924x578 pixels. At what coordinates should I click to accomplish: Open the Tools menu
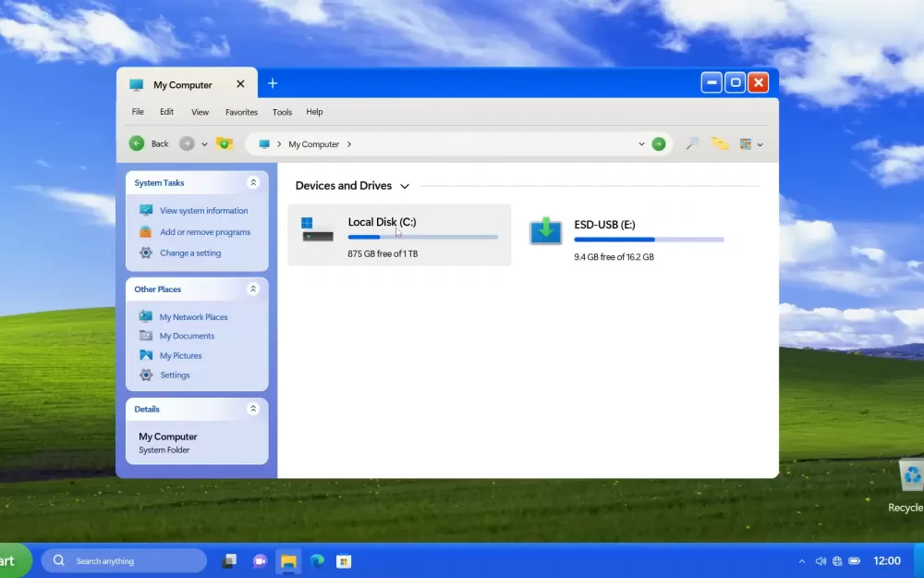(282, 112)
